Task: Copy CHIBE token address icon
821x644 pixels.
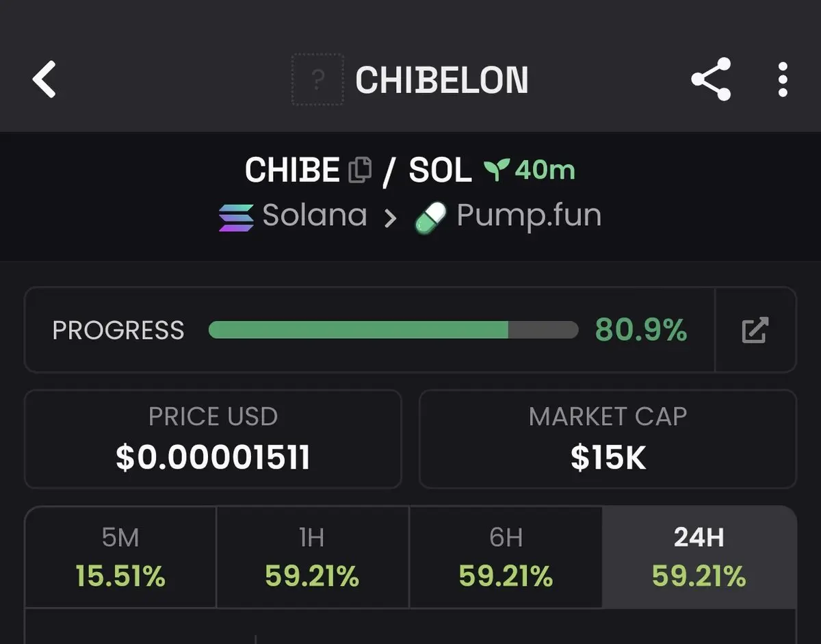Action: click(361, 170)
